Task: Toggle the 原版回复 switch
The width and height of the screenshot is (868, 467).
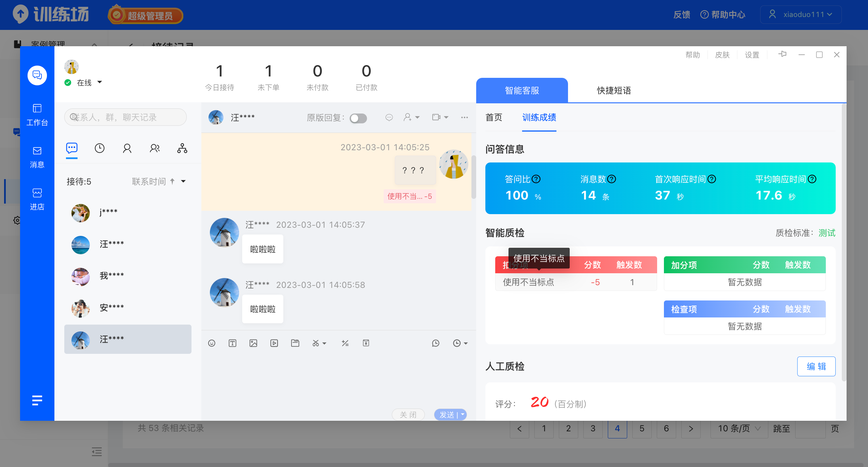Action: (x=358, y=118)
